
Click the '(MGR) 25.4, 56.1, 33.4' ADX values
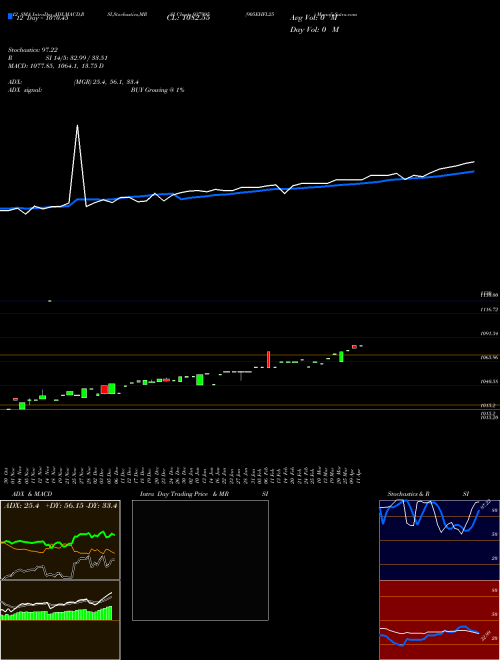pos(106,82)
